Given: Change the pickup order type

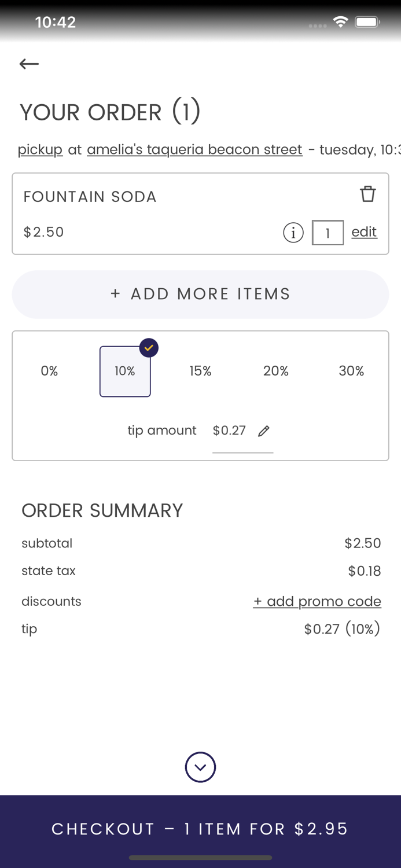Looking at the screenshot, I should (40, 150).
